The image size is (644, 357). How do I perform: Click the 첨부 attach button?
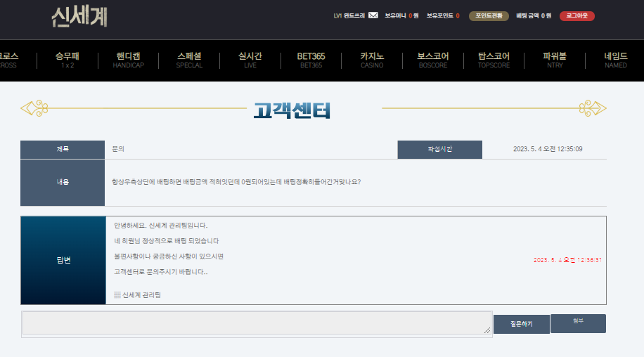coord(578,323)
